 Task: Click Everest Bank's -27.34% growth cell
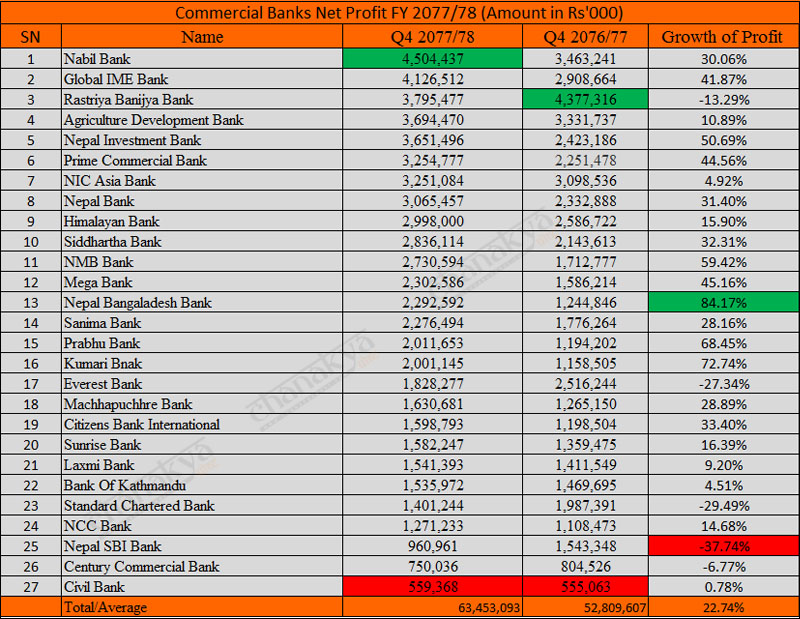721,384
